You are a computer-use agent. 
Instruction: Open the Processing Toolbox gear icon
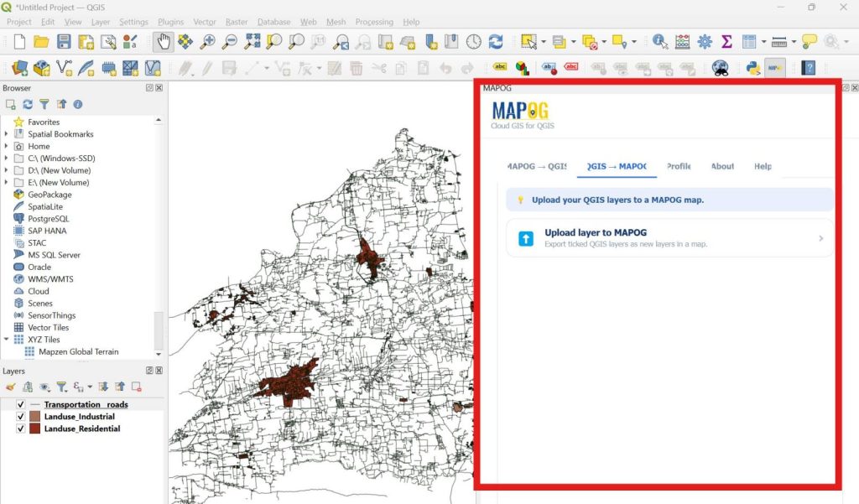tap(705, 42)
